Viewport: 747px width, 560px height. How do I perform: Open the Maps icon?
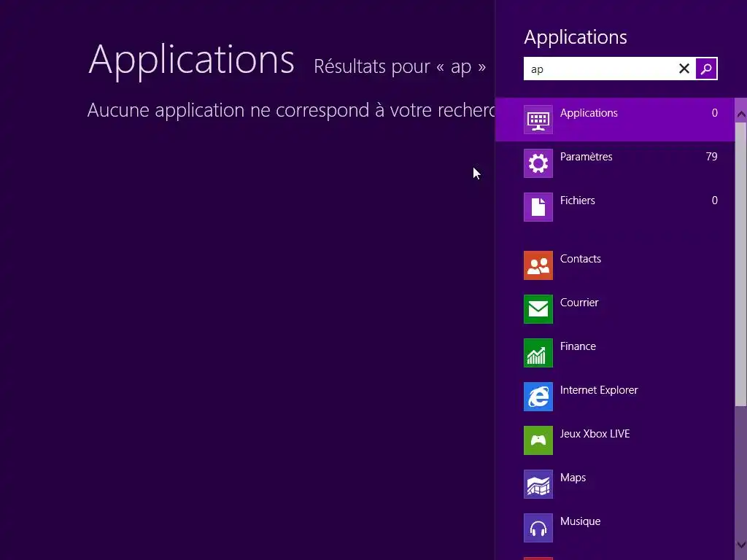[538, 484]
